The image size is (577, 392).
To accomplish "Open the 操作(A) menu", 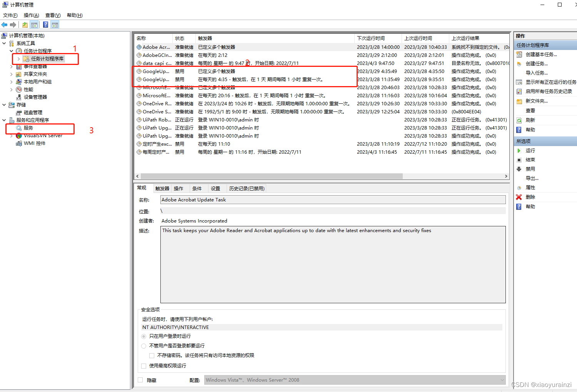I will point(32,15).
